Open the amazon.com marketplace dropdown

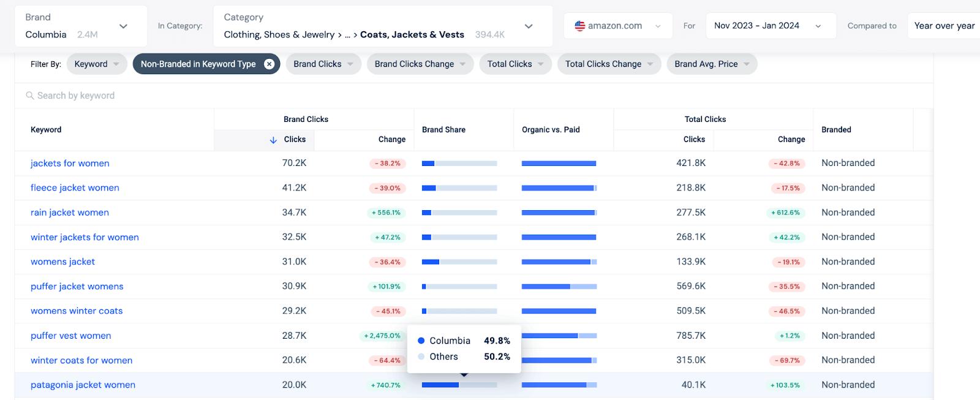[618, 26]
